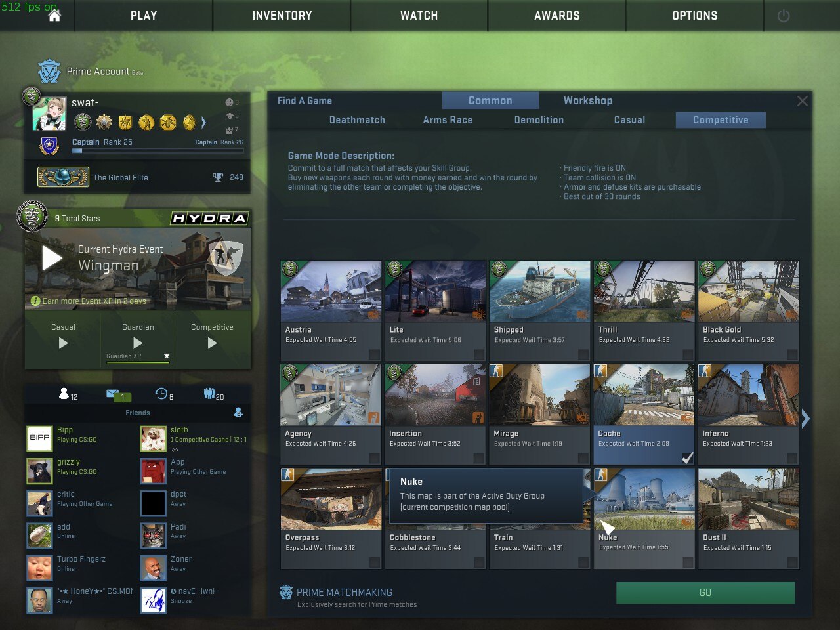The image size is (840, 630).
Task: Toggle the Cobblestone map checkbox
Action: (x=479, y=562)
